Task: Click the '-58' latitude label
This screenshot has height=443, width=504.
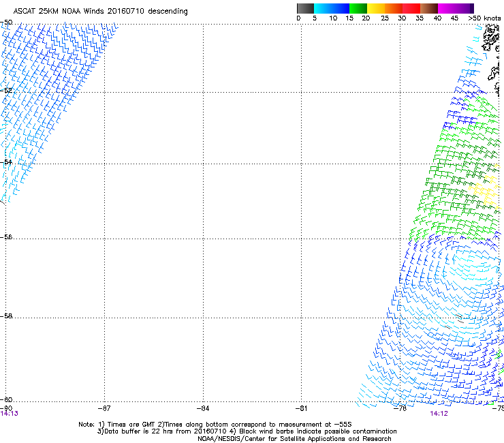Action: 6,316
